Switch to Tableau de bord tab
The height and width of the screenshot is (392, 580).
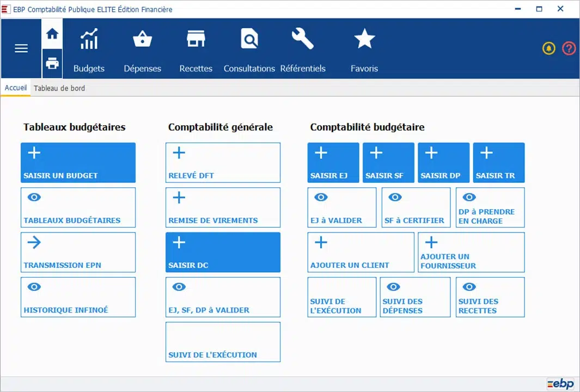pos(59,88)
